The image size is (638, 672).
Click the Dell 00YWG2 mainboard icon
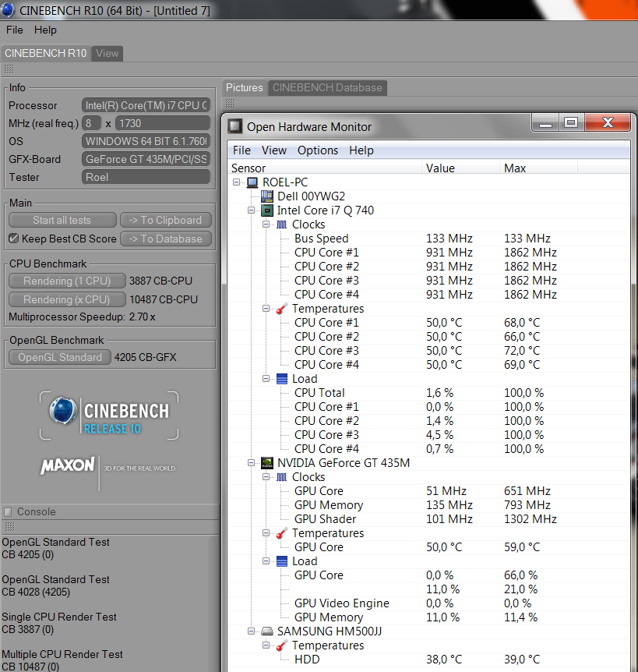[x=266, y=196]
